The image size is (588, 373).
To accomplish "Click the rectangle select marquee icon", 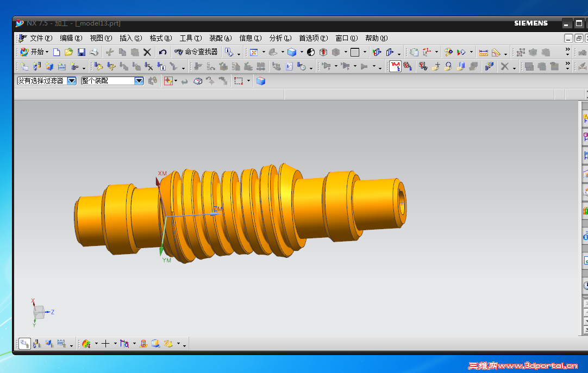I will [x=239, y=81].
